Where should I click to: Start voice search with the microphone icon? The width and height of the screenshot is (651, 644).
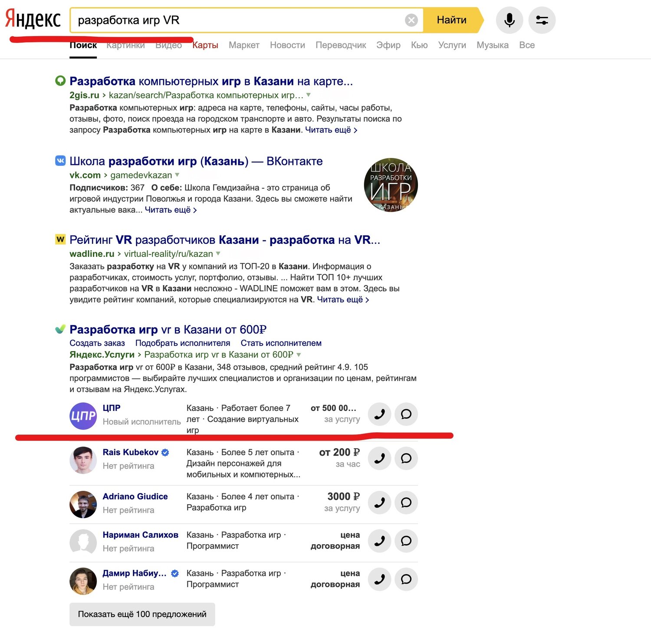point(510,20)
